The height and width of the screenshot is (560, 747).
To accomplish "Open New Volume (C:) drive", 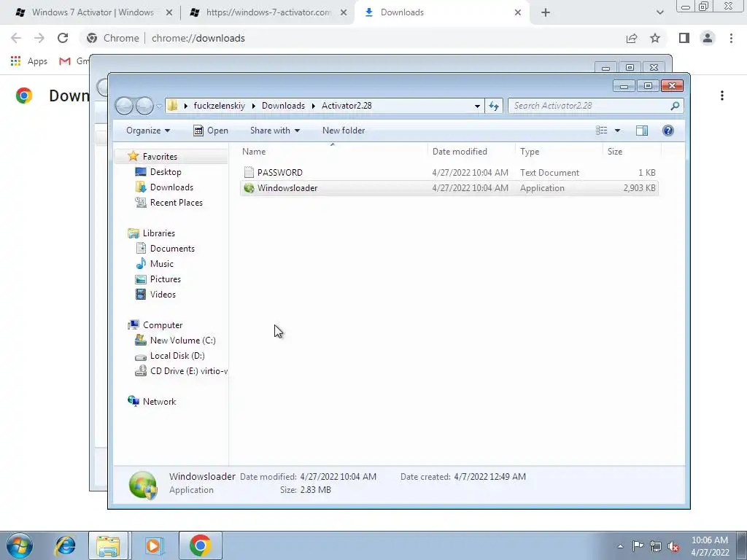I will 182,341.
